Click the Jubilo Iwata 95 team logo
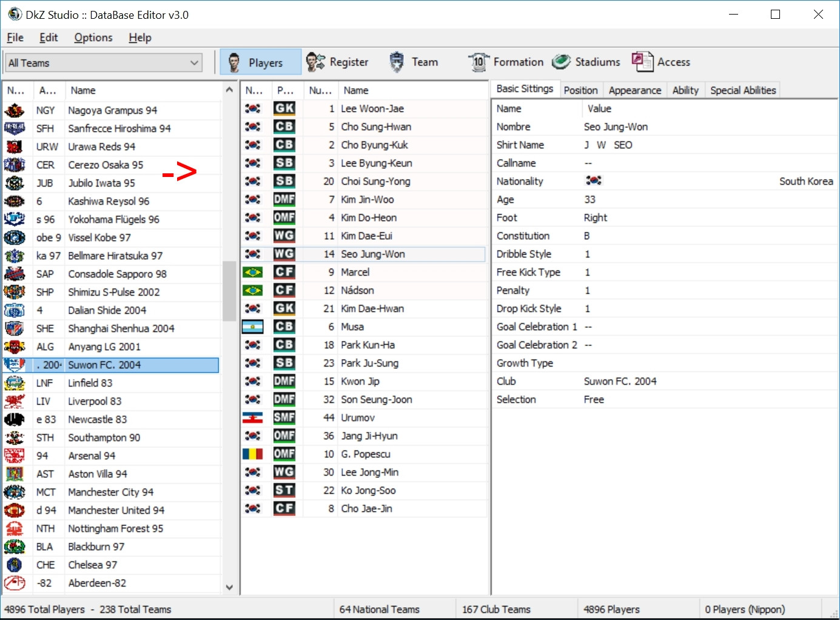The width and height of the screenshot is (840, 620). (x=15, y=183)
